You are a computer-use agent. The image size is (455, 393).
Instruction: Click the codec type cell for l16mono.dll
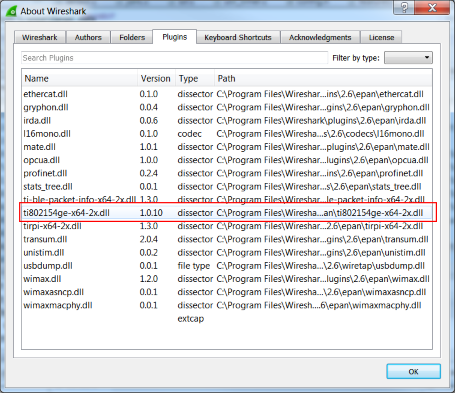click(190, 134)
